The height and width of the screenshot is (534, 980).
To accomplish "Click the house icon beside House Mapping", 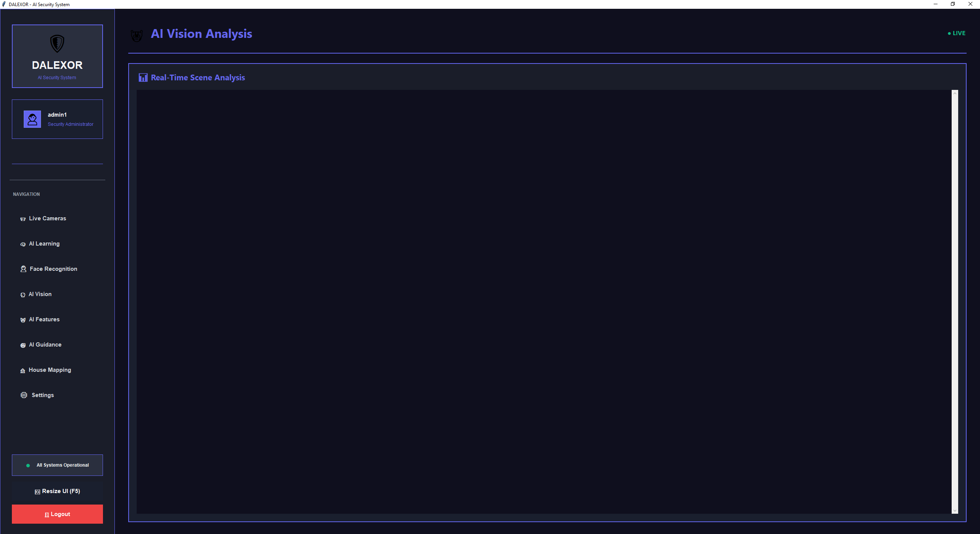I will (23, 370).
